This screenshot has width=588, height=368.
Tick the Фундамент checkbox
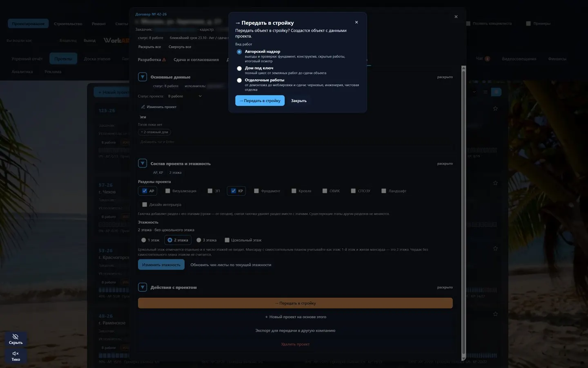256,191
